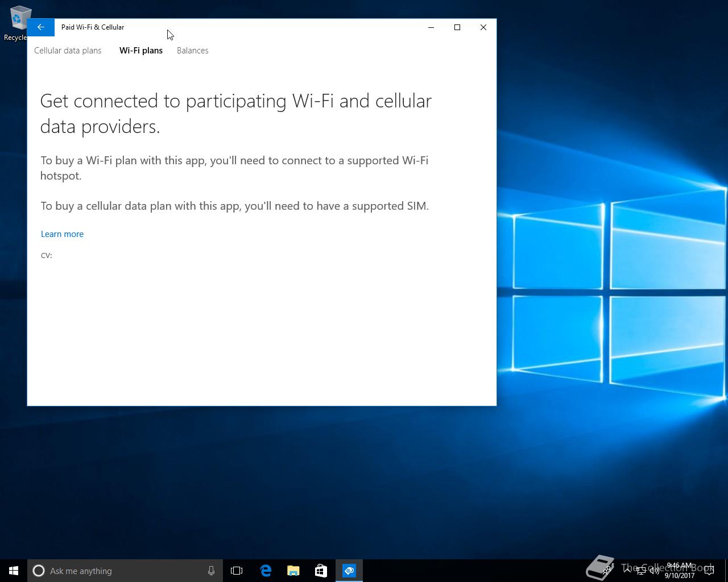Image resolution: width=728 pixels, height=582 pixels.
Task: Open the Action Center notifications icon
Action: click(709, 571)
